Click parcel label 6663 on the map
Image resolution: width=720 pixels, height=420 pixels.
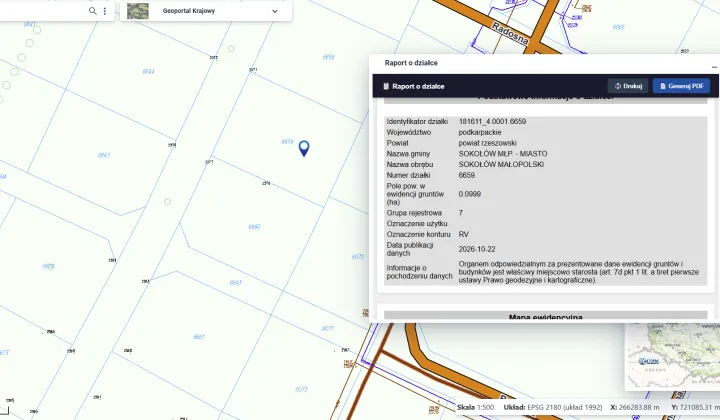(x=235, y=283)
